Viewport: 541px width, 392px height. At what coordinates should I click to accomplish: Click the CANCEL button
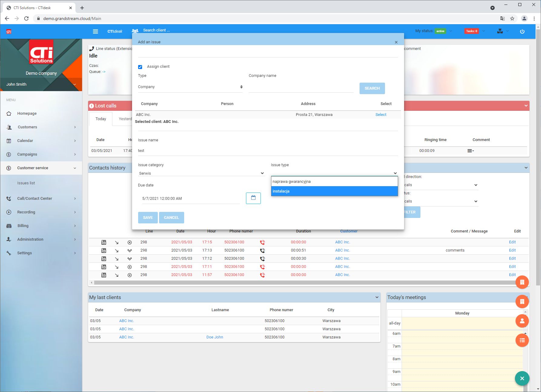click(171, 217)
